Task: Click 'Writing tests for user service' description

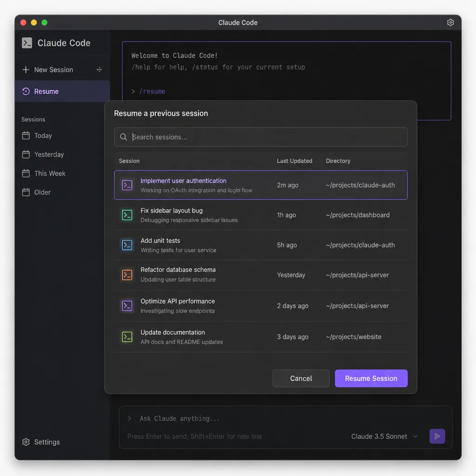Action: click(x=178, y=250)
